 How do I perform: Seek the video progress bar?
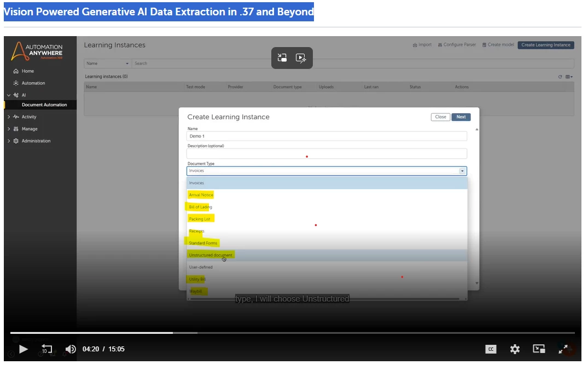(293, 333)
